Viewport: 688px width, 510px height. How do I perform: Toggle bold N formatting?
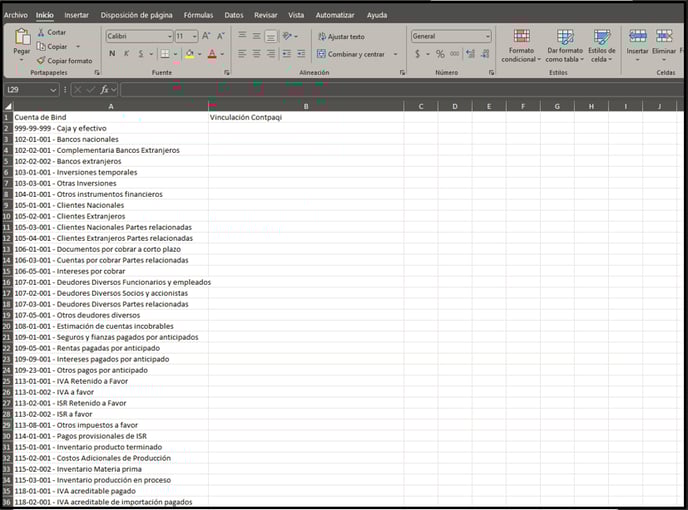coord(112,54)
